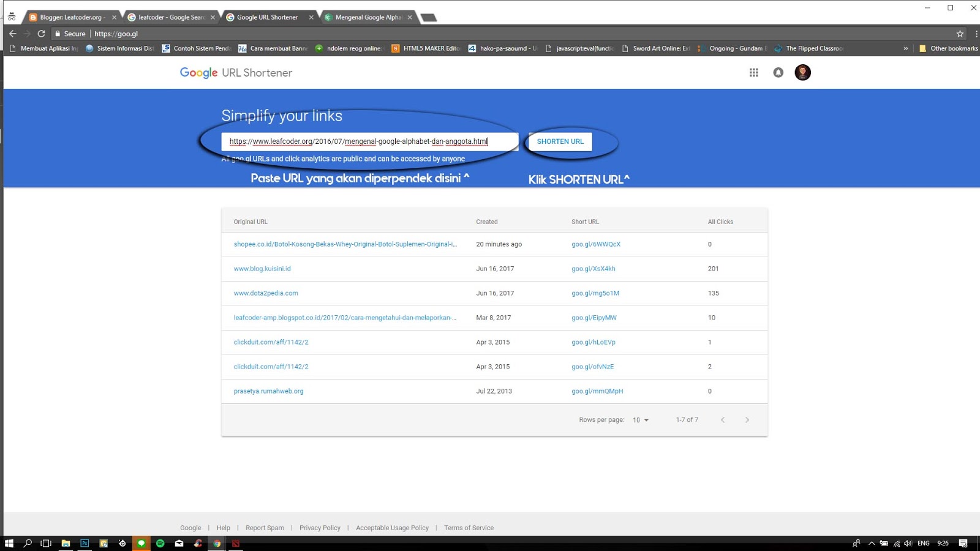Click the SHORTEN URL button
Viewport: 980px width, 551px height.
tap(560, 141)
